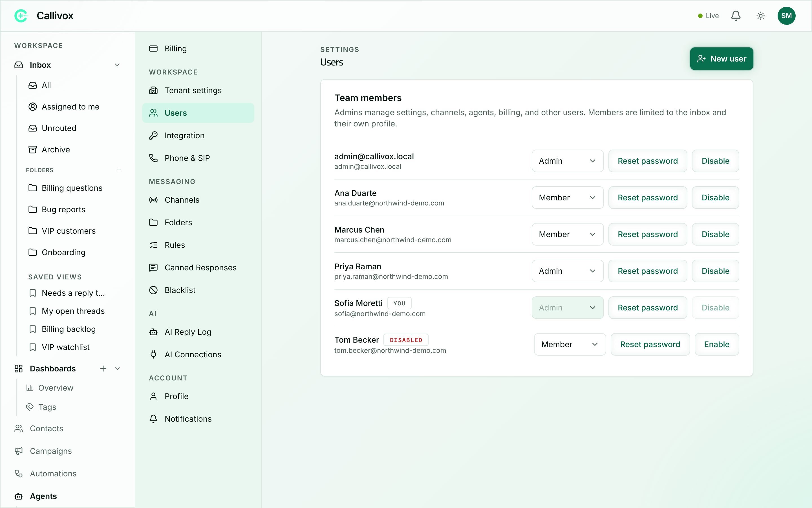This screenshot has height=508, width=812.
Task: Reset password for Priya Raman
Action: [648, 271]
